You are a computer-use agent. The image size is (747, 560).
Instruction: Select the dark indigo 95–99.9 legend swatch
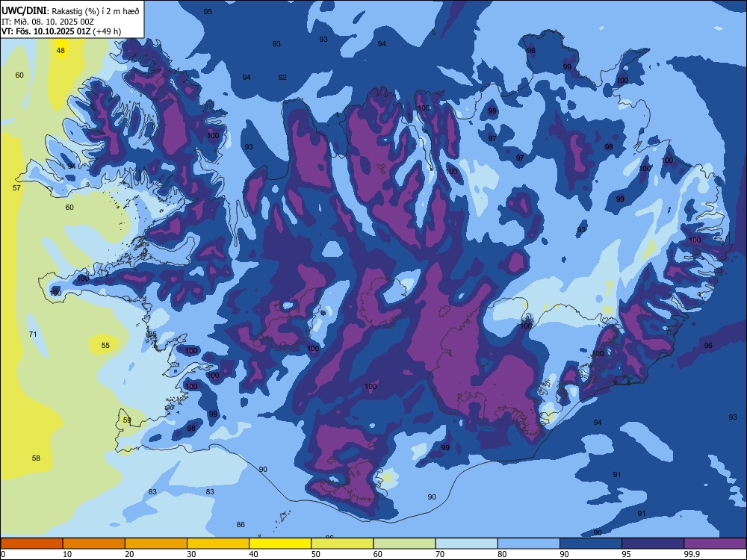click(x=653, y=544)
